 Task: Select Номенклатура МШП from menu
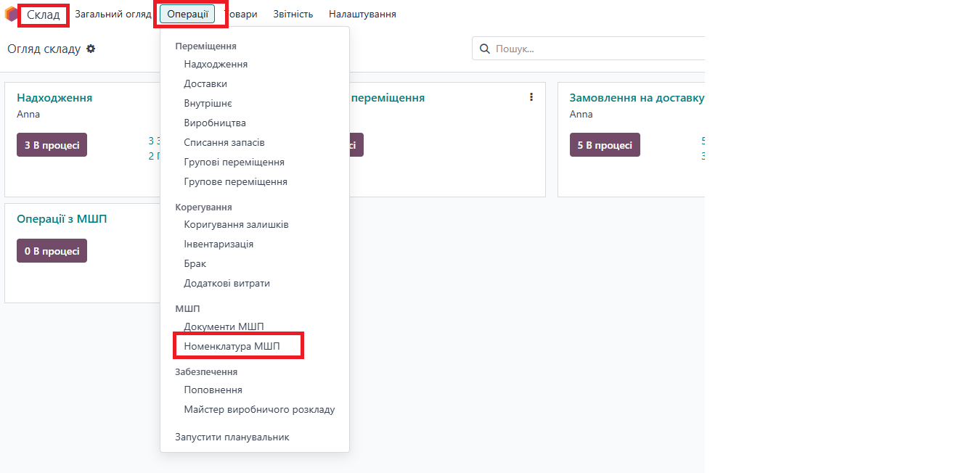click(x=232, y=347)
